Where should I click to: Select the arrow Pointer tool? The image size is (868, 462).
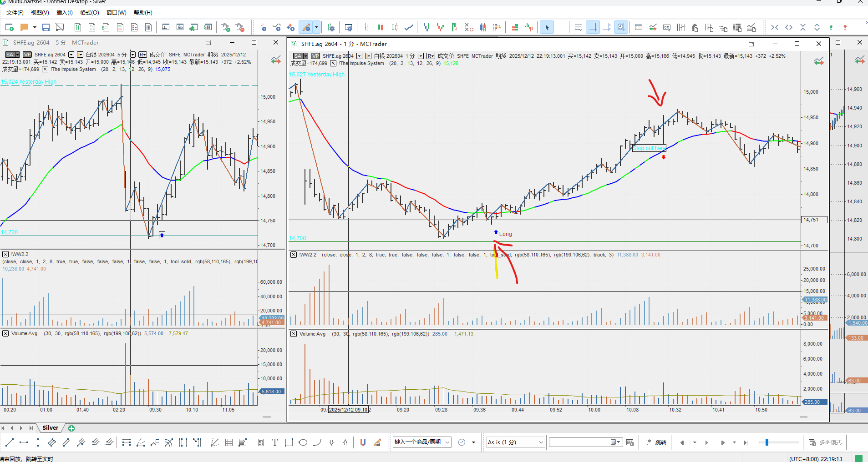(547, 28)
